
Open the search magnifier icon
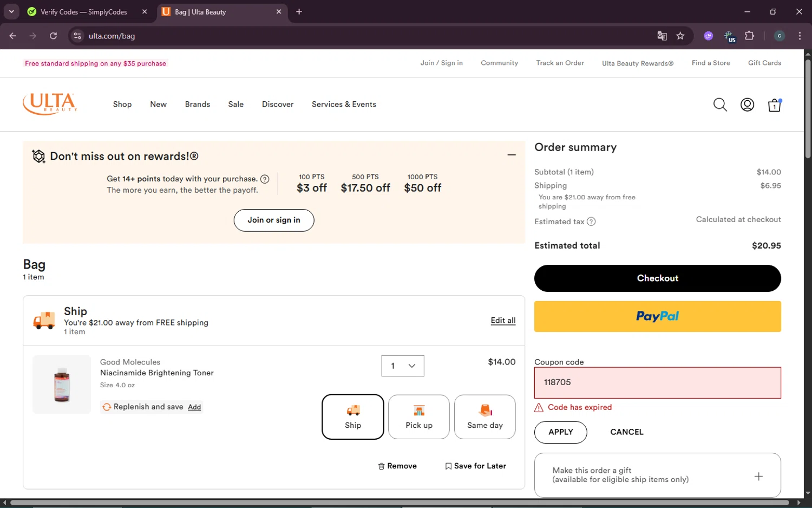coord(720,105)
